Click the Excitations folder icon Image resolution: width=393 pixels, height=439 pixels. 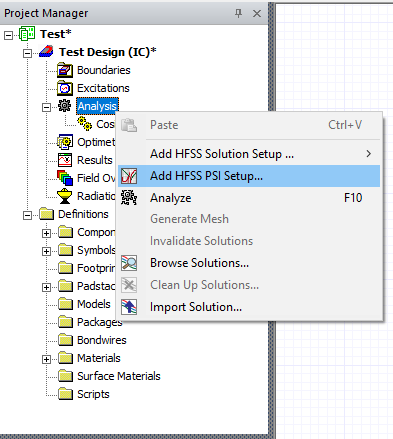65,88
